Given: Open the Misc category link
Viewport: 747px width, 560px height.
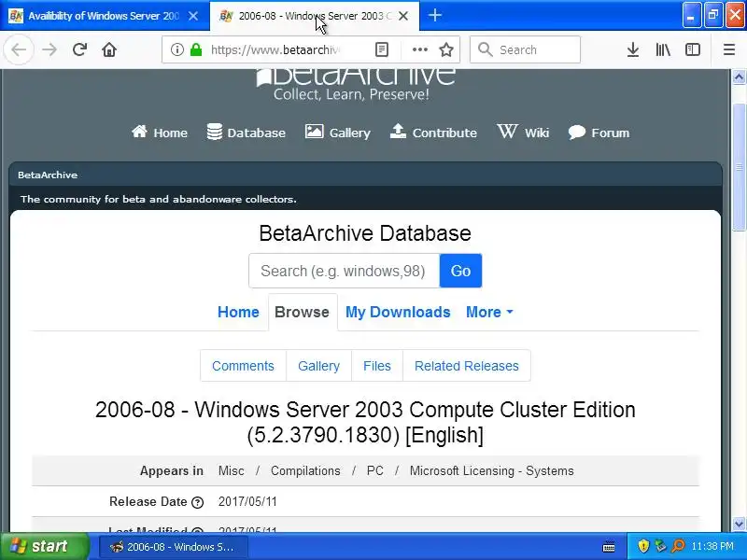Looking at the screenshot, I should [x=231, y=471].
